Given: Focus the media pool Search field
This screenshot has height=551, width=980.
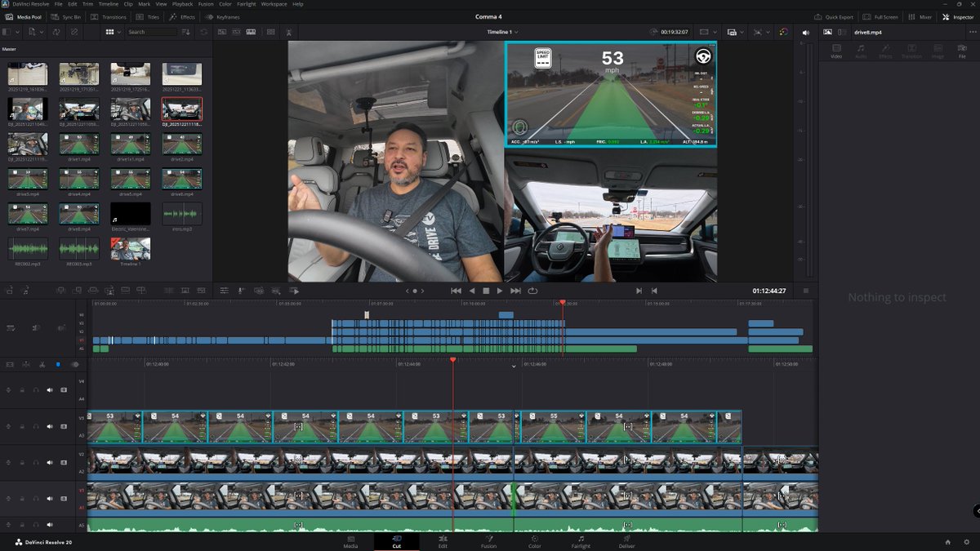Looking at the screenshot, I should tap(151, 32).
